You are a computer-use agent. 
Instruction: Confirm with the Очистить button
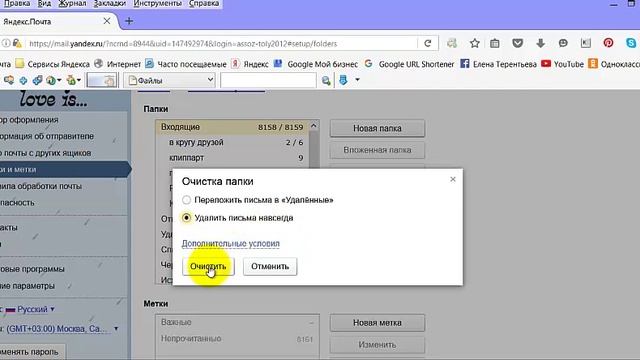click(x=208, y=267)
